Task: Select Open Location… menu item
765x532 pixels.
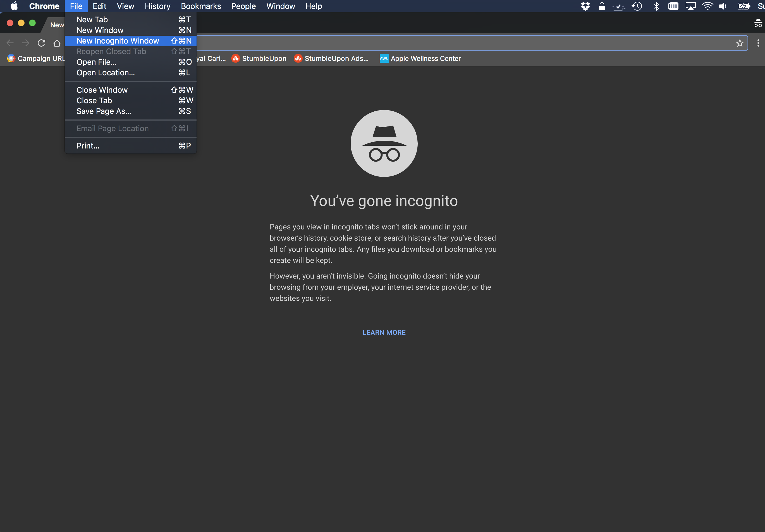Action: (x=131, y=73)
